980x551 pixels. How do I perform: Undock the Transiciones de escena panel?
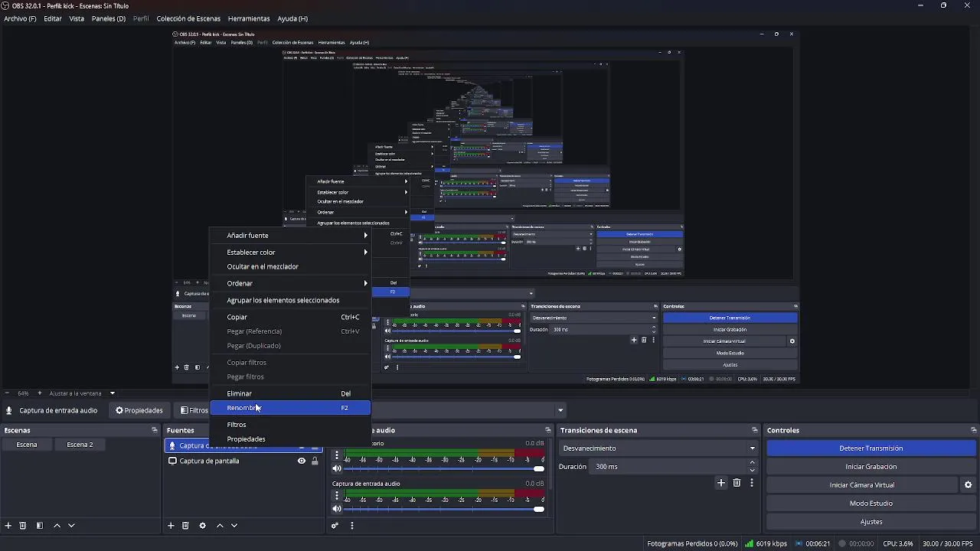coord(755,430)
